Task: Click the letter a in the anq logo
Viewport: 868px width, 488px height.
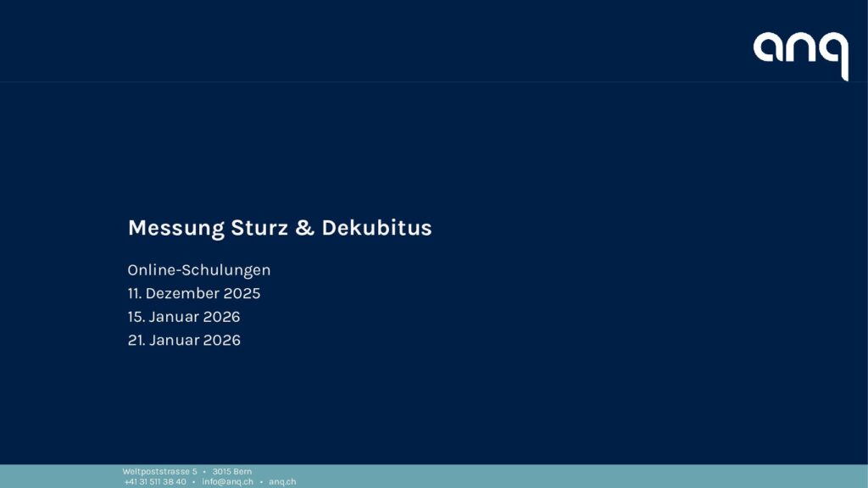Action: click(769, 47)
